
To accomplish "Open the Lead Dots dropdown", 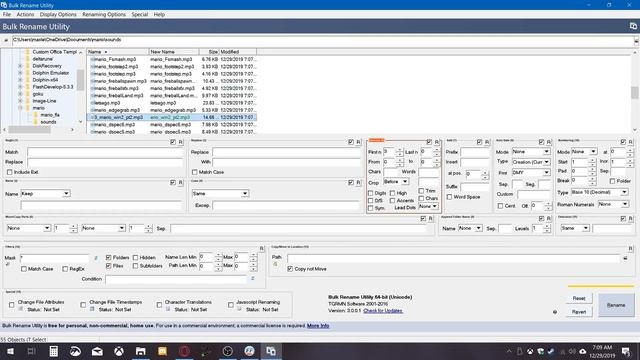I will [428, 207].
